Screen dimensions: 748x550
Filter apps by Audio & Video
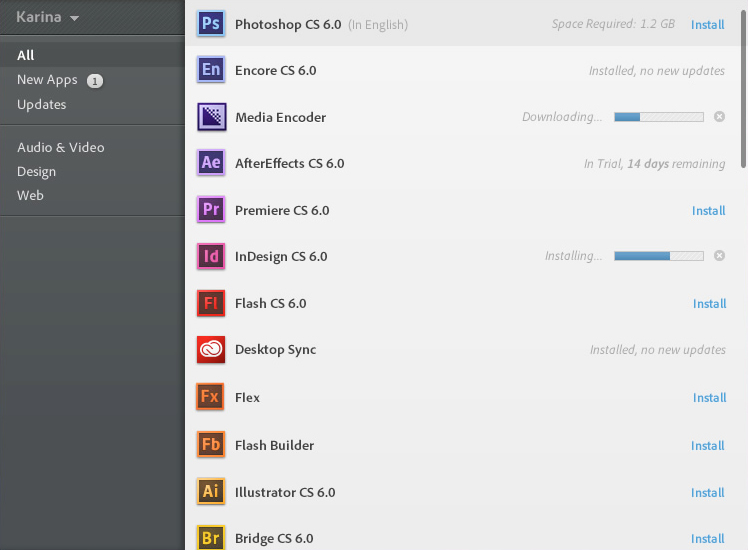[60, 147]
